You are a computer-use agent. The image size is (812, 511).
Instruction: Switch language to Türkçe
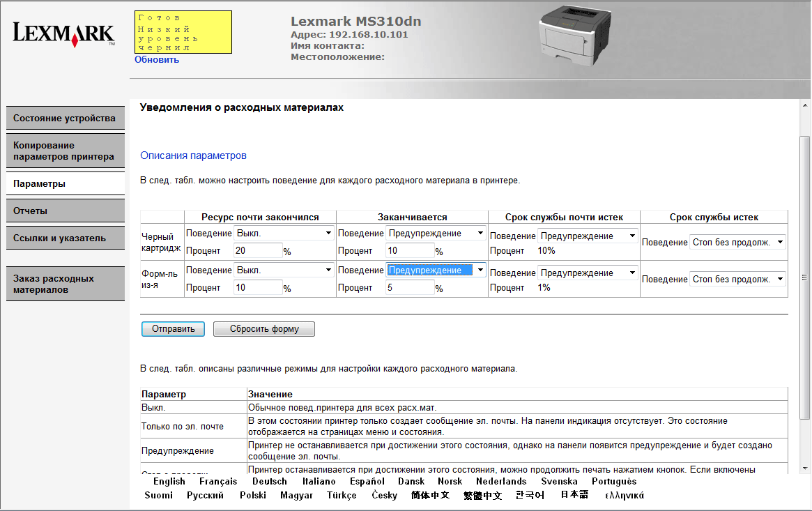342,496
